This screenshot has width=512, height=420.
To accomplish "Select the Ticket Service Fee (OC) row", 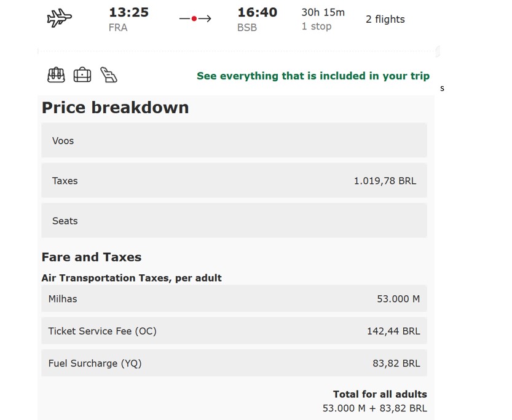I will [x=234, y=331].
